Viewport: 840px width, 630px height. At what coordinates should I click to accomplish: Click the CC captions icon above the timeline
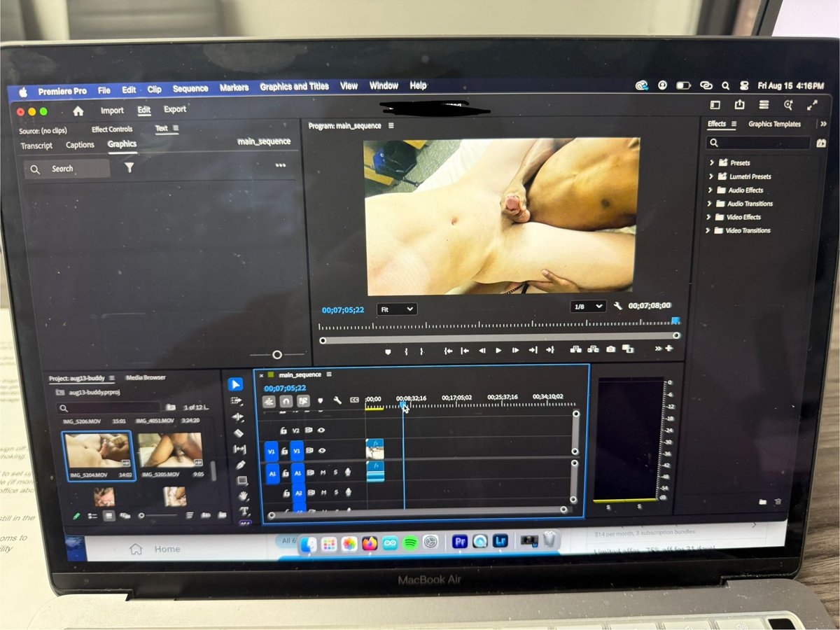click(355, 400)
